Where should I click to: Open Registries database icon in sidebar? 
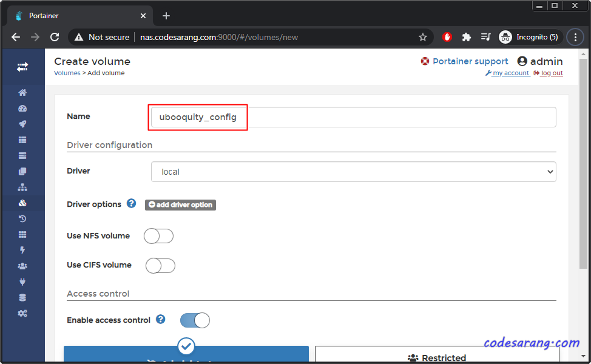[22, 298]
